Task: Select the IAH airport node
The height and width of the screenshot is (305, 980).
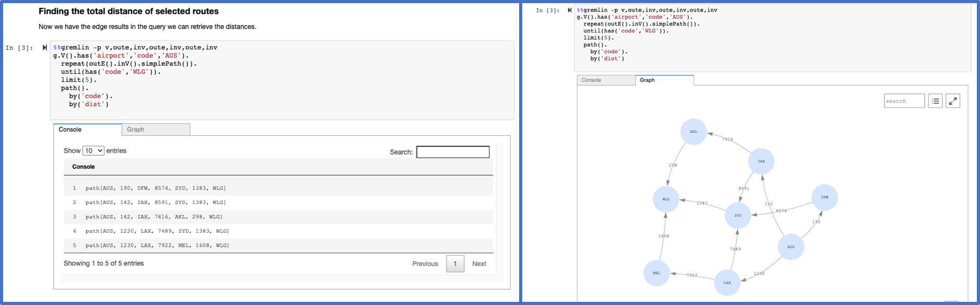Action: pyautogui.click(x=761, y=161)
